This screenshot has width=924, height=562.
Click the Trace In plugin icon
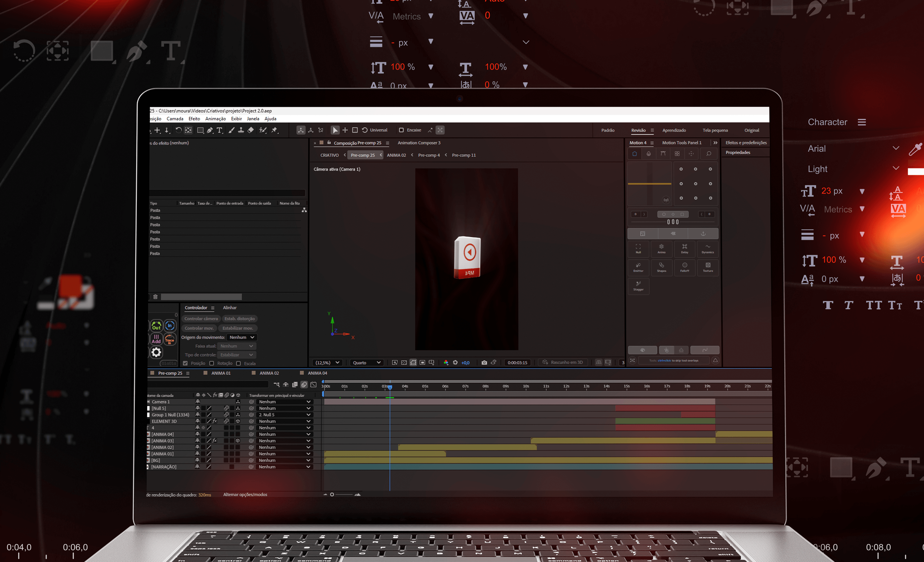[170, 340]
